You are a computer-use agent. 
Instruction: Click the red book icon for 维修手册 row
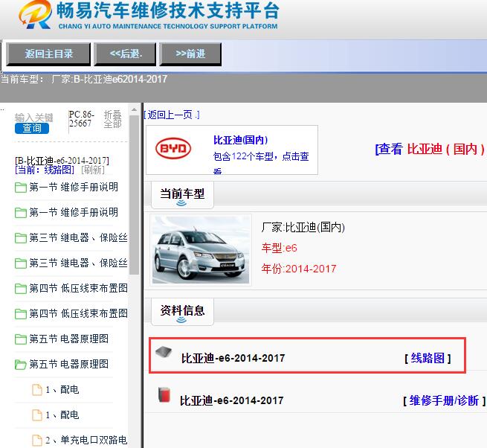[x=164, y=395]
